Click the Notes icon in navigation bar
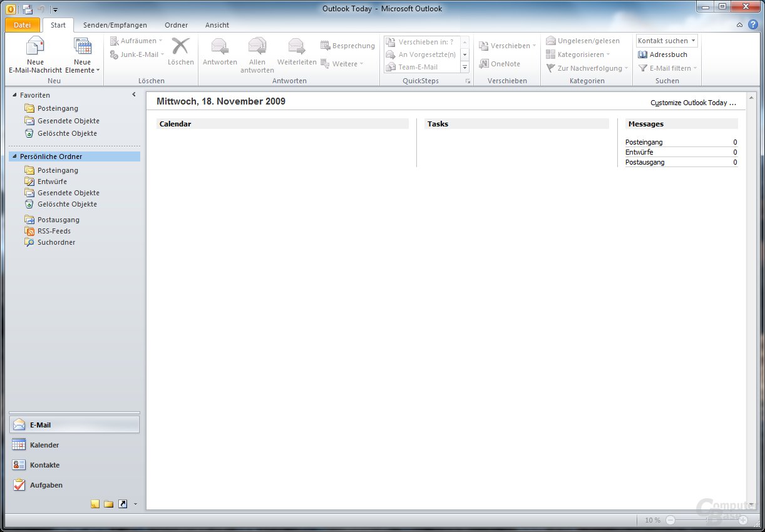Image resolution: width=765 pixels, height=532 pixels. (95, 504)
